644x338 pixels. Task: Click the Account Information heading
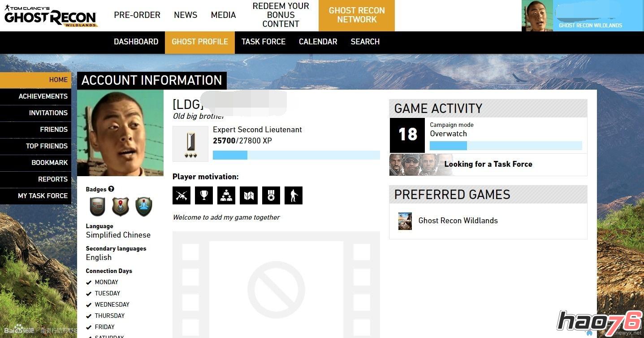click(x=152, y=81)
